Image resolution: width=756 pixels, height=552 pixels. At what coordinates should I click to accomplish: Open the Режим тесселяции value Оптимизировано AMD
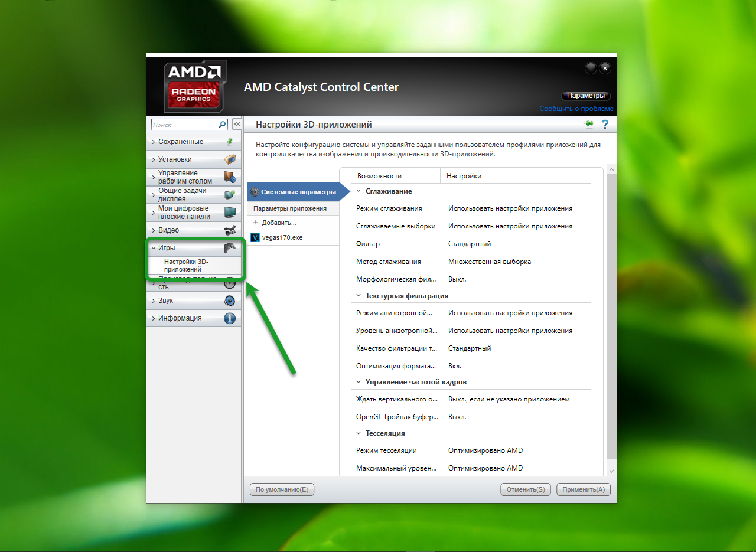[x=485, y=450]
